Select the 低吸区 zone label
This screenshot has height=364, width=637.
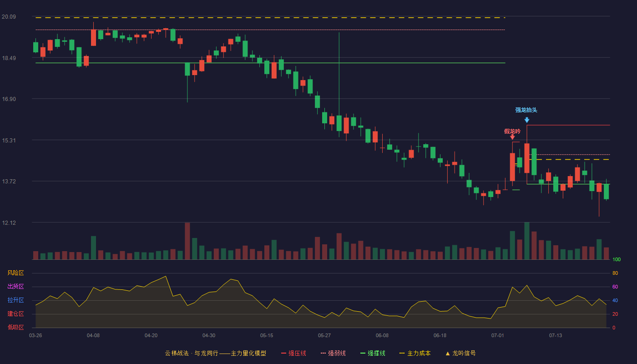click(15, 327)
